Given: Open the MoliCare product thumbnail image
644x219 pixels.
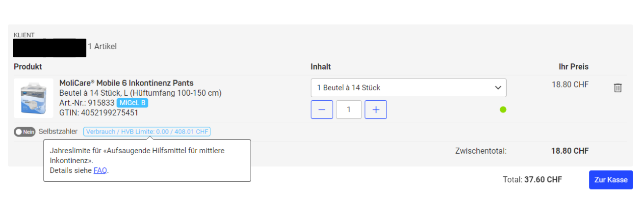Looking at the screenshot, I should click(33, 98).
